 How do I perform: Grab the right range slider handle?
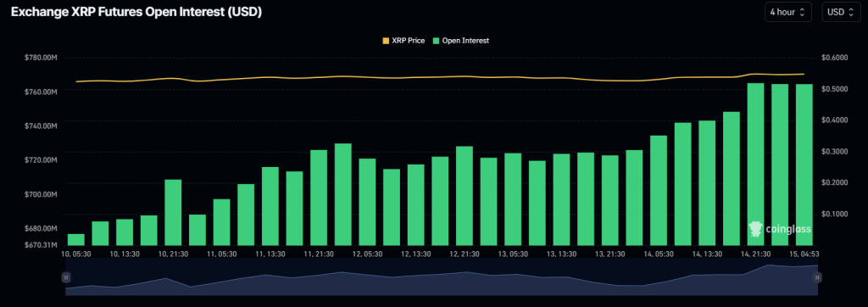click(817, 277)
